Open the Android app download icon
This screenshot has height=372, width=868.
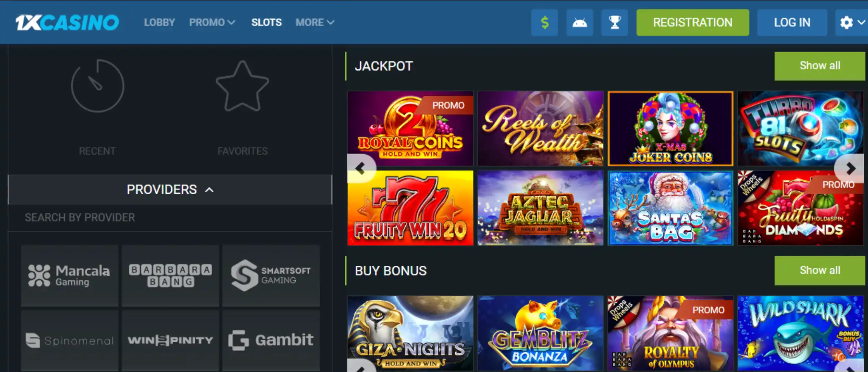tap(580, 22)
